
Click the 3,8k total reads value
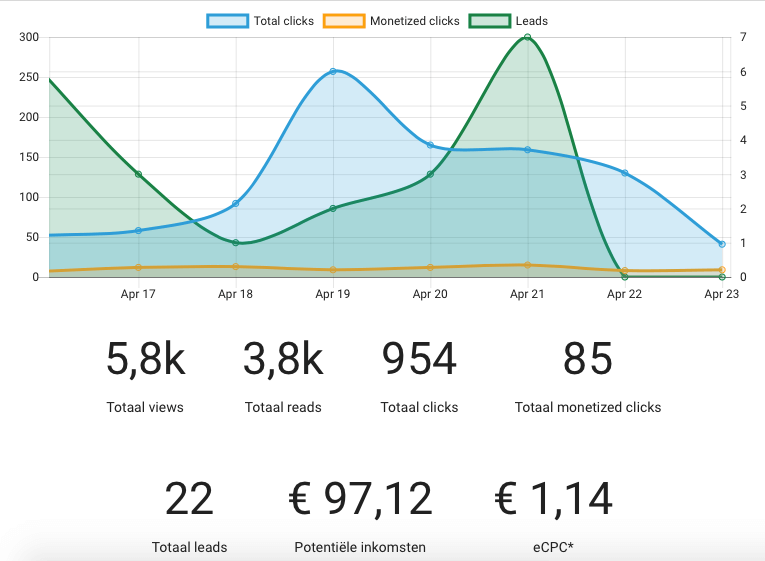[283, 359]
